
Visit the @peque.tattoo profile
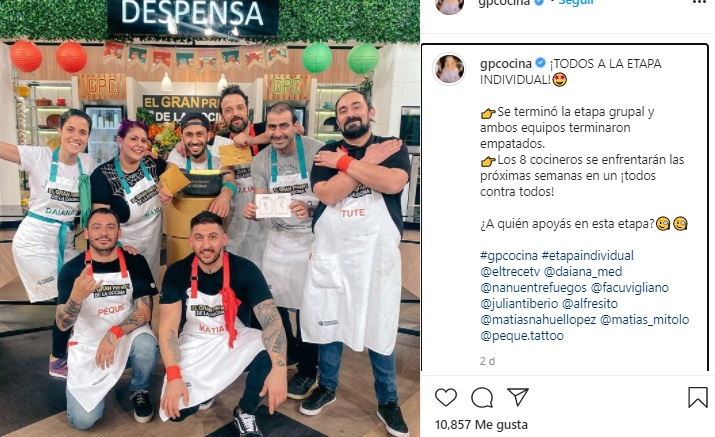[x=522, y=336]
